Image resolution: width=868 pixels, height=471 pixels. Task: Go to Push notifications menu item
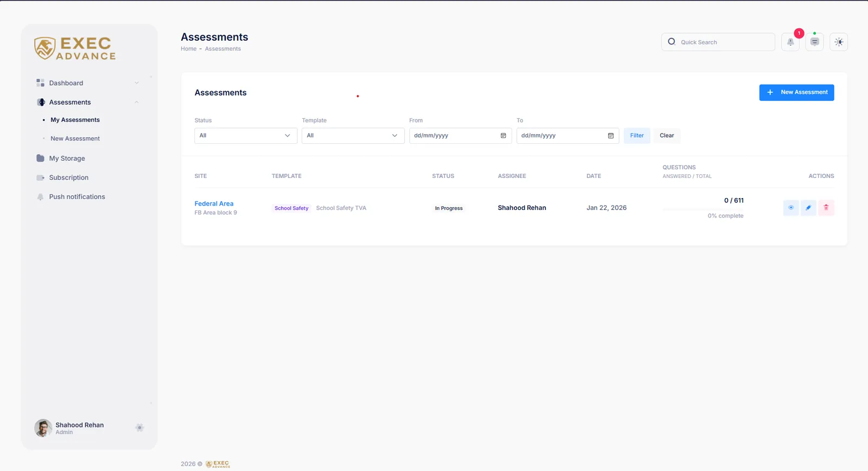point(77,197)
